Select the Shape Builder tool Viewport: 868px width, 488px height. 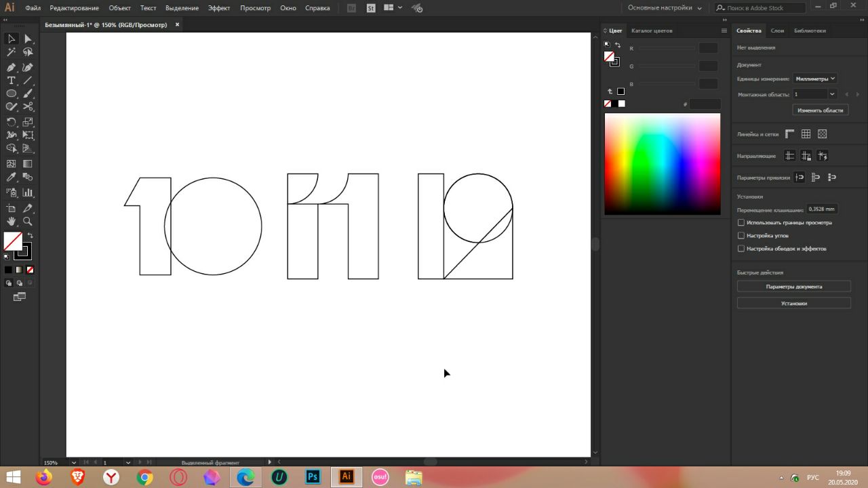(12, 148)
